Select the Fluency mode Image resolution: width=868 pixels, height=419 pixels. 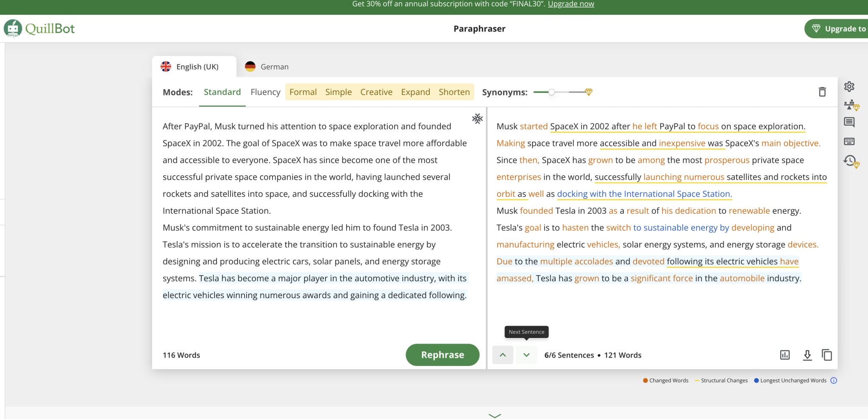(265, 92)
